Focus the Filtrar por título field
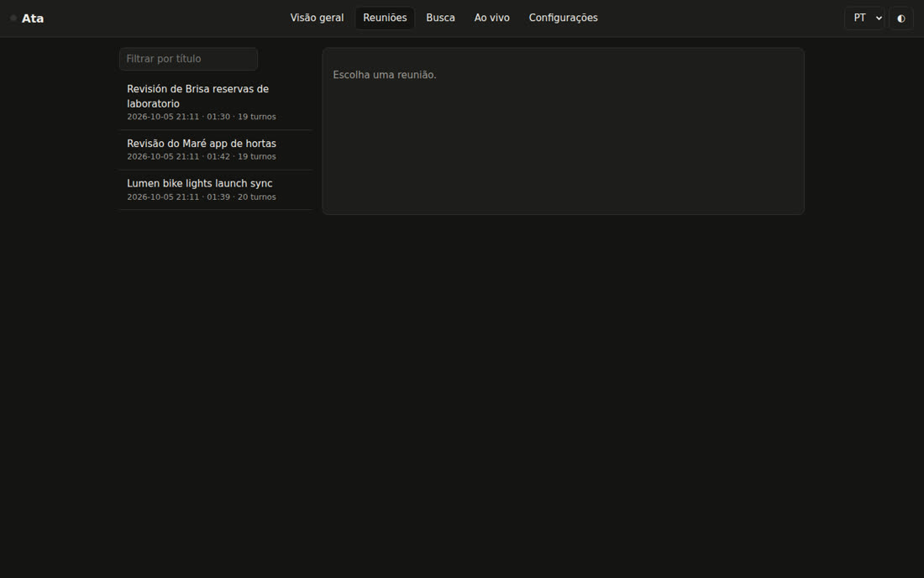Viewport: 924px width, 578px height. (x=188, y=59)
